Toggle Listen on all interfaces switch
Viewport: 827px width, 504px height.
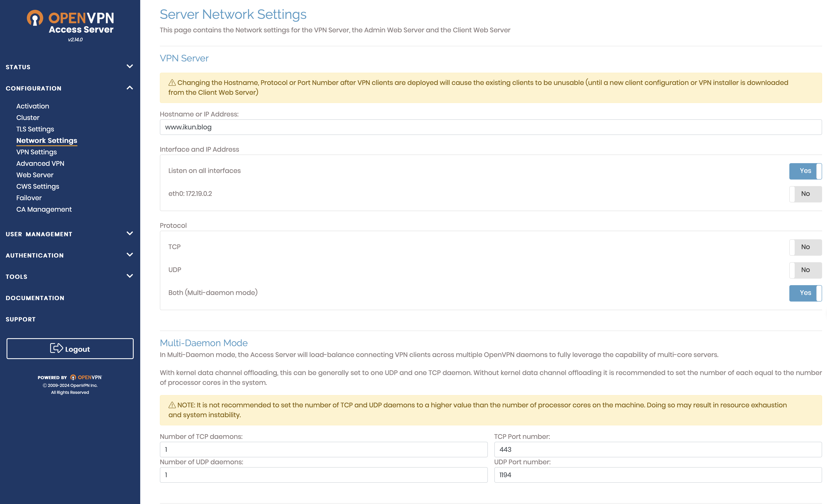click(x=805, y=171)
